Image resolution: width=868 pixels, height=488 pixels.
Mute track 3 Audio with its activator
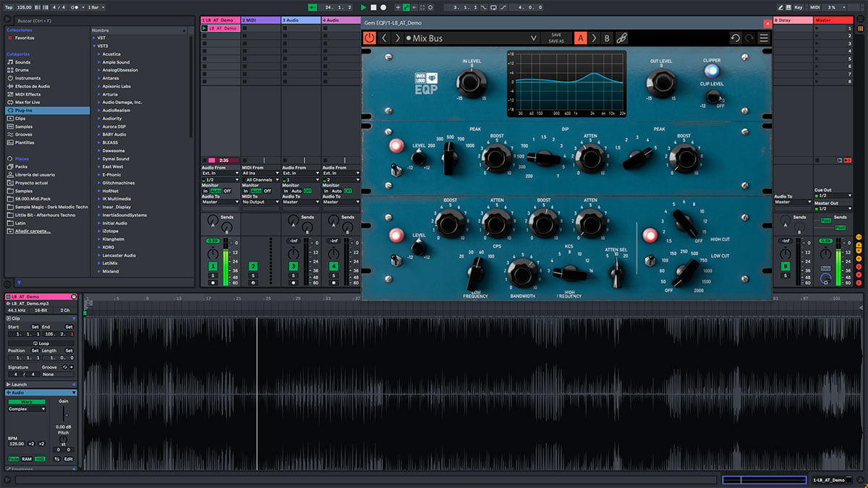tap(294, 267)
